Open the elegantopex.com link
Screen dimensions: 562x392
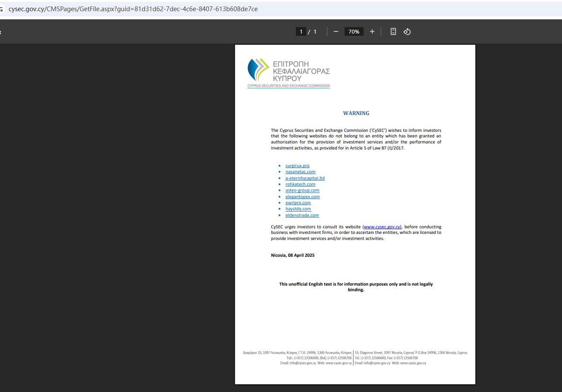[302, 197]
